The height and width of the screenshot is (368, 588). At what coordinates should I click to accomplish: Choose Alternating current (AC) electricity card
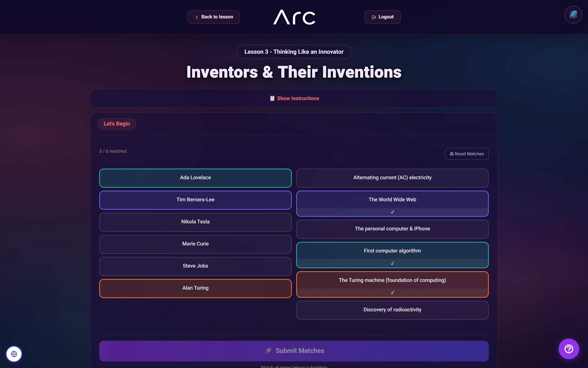(392, 178)
